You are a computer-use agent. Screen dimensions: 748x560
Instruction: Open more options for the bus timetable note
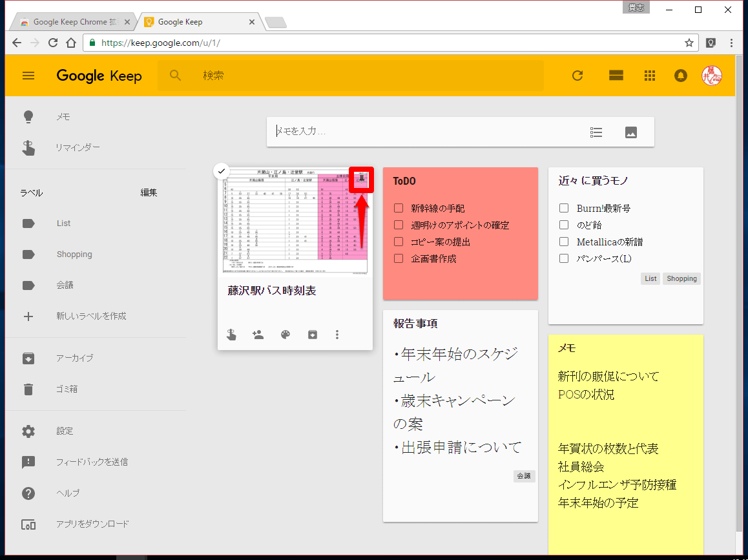(337, 335)
